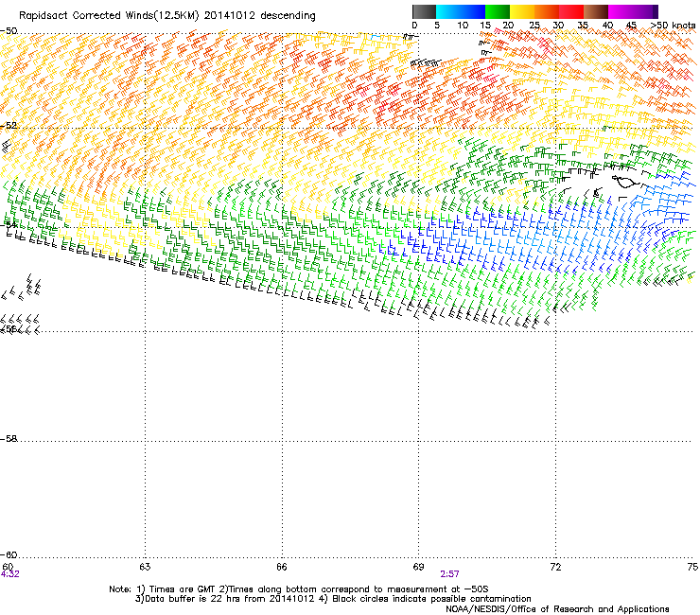Click the purple pass time '4:32'

pyautogui.click(x=9, y=574)
